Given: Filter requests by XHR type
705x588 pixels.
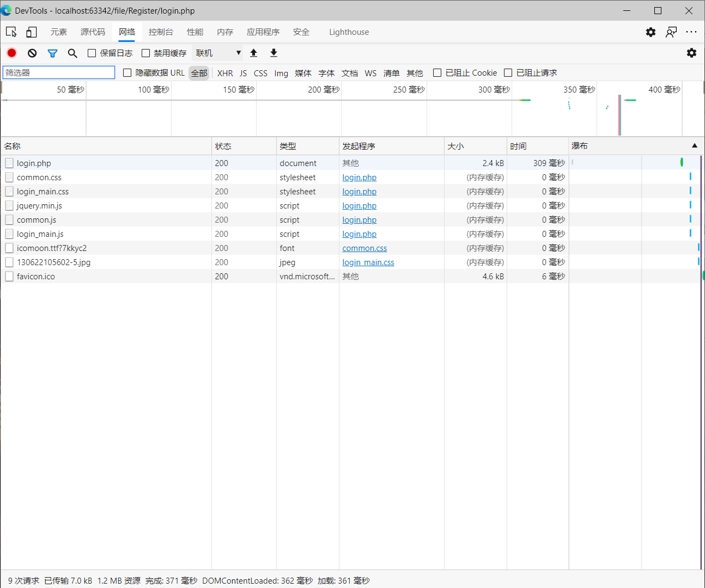Looking at the screenshot, I should [x=225, y=73].
